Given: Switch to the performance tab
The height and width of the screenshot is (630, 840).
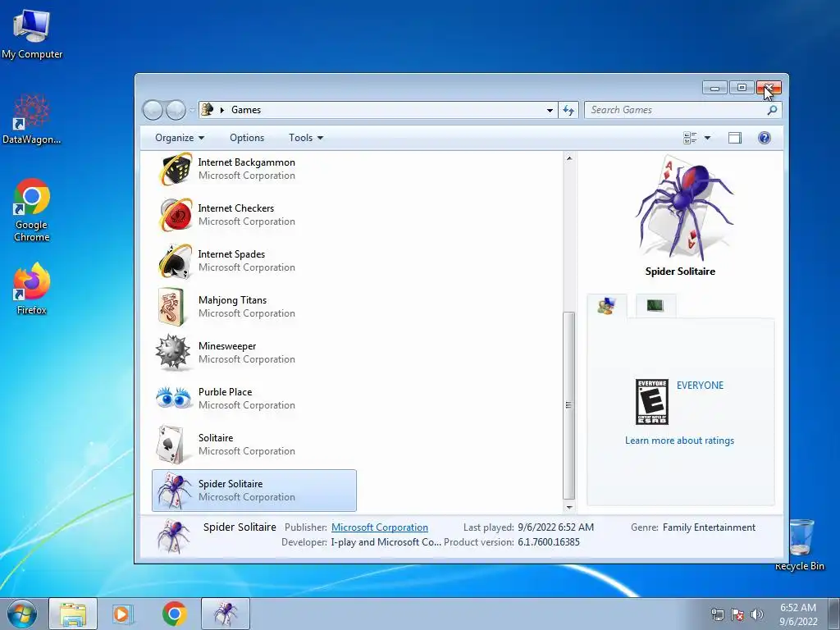Looking at the screenshot, I should [655, 305].
